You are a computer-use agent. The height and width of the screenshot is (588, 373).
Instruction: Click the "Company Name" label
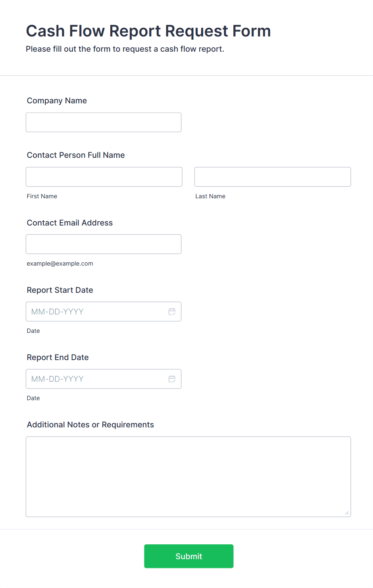[x=57, y=101]
